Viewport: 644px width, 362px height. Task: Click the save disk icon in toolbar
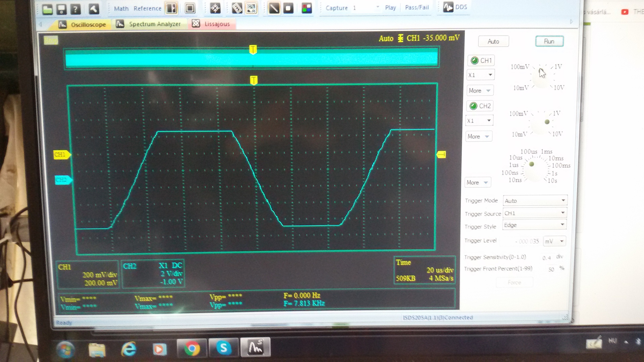61,9
